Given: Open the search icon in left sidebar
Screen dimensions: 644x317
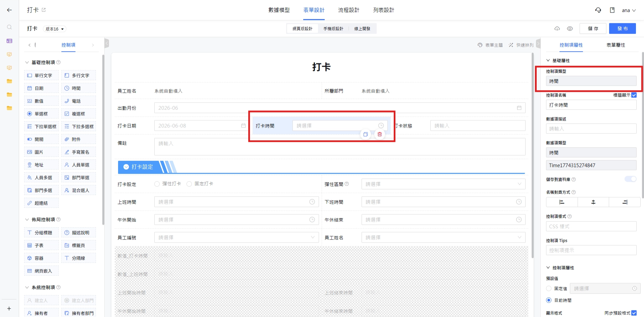Looking at the screenshot, I should click(x=9, y=27).
